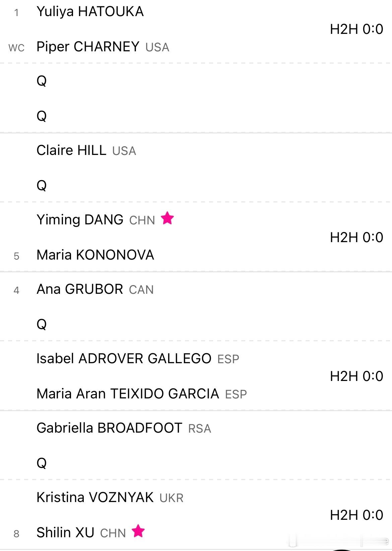Open Piper CHARNEY's player profile

(88, 47)
